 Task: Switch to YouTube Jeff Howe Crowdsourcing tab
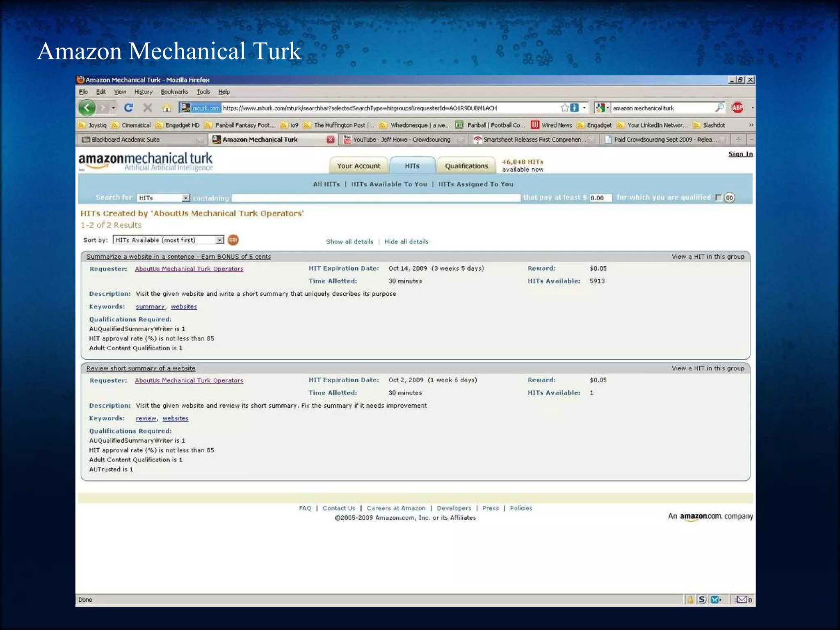pos(403,139)
